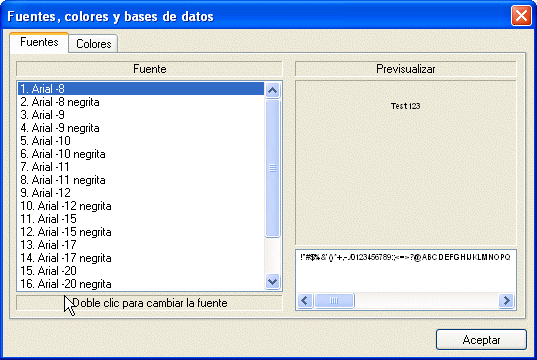Screen dimensions: 537x360
Task: Select font "10. Arial -12 negrita"
Action: (141, 206)
